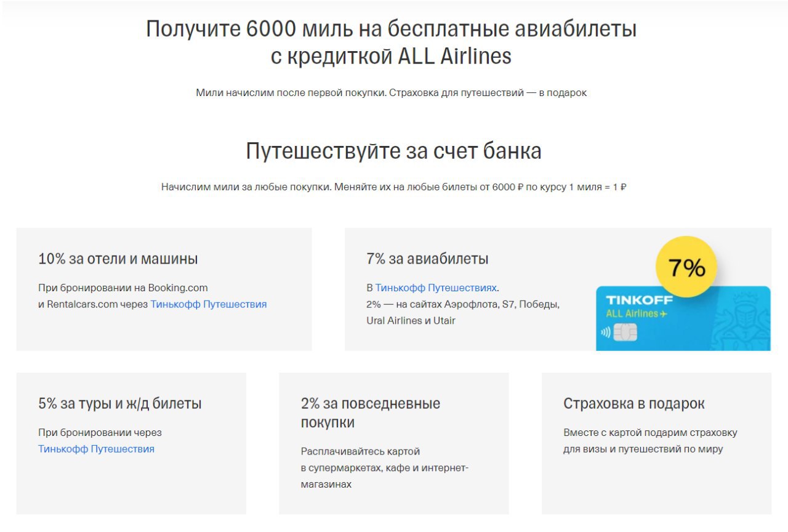Click heading "10% за отели и машины"
Screen dimensions: 788x532
click(118, 259)
